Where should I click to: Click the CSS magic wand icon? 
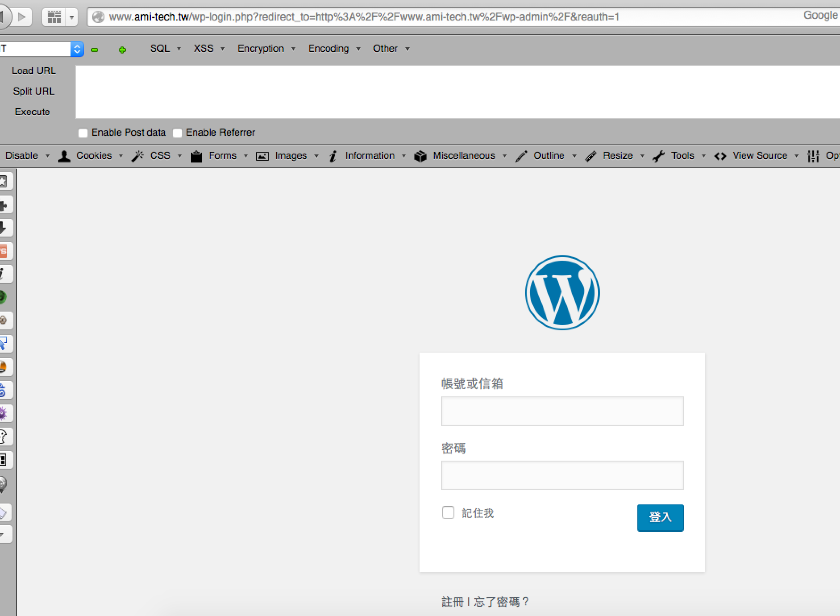137,156
